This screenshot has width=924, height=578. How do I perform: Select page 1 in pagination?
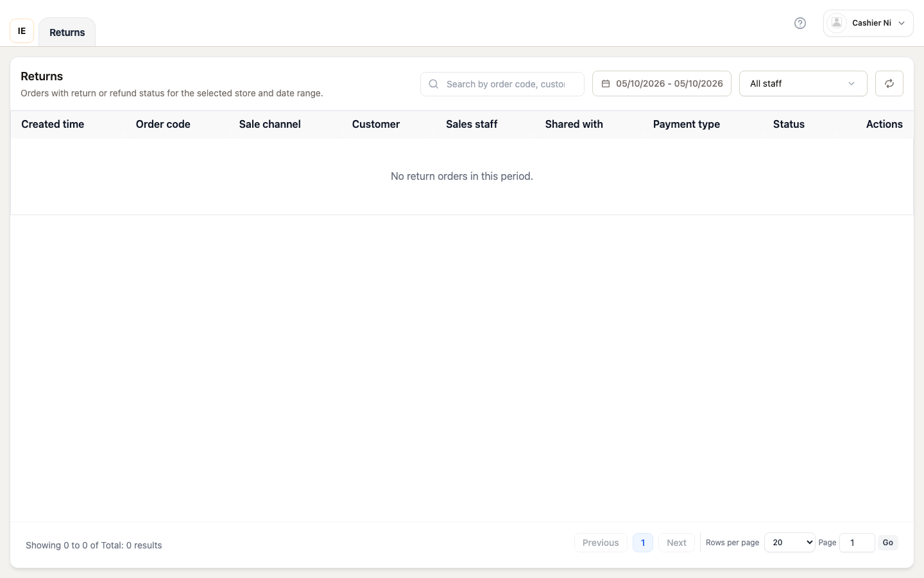pyautogui.click(x=643, y=543)
